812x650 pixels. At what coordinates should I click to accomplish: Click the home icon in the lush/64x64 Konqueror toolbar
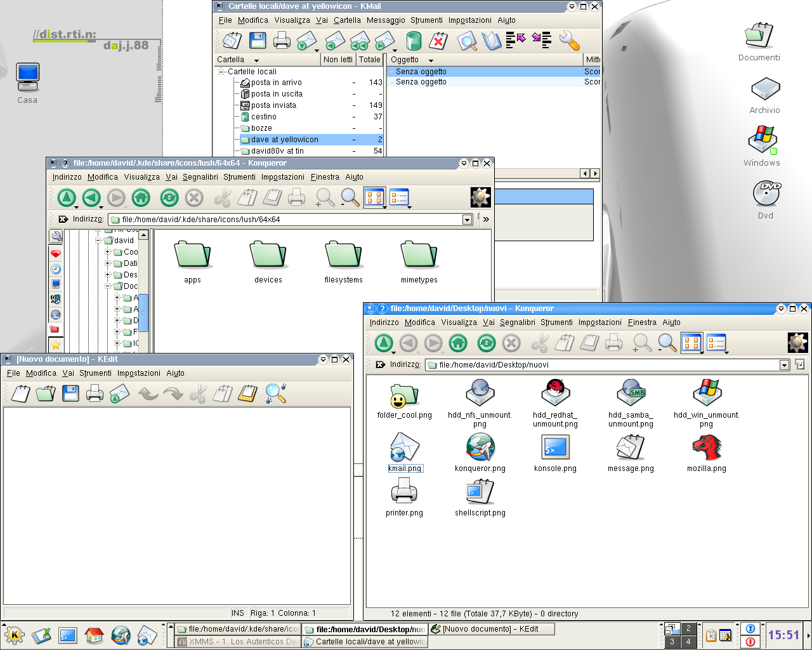(x=141, y=198)
